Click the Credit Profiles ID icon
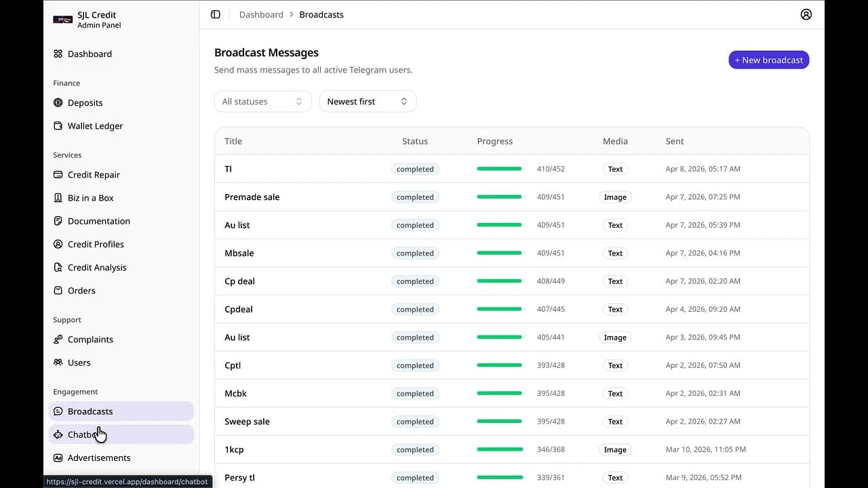This screenshot has width=868, height=488. point(58,244)
